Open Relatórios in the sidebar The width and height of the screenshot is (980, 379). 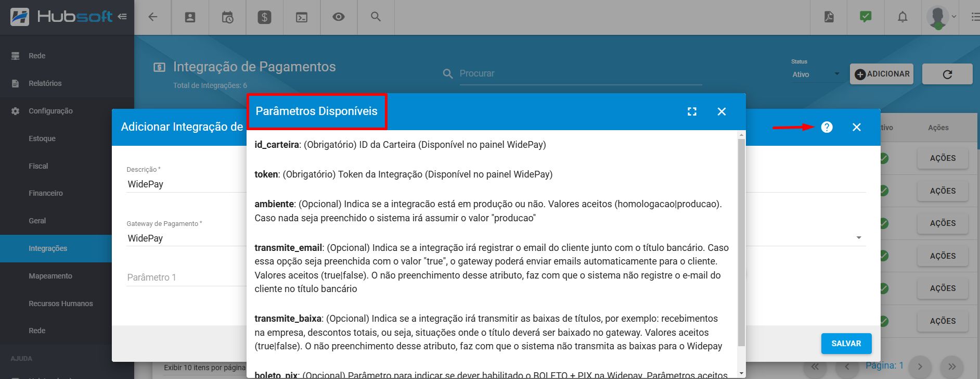[x=45, y=83]
